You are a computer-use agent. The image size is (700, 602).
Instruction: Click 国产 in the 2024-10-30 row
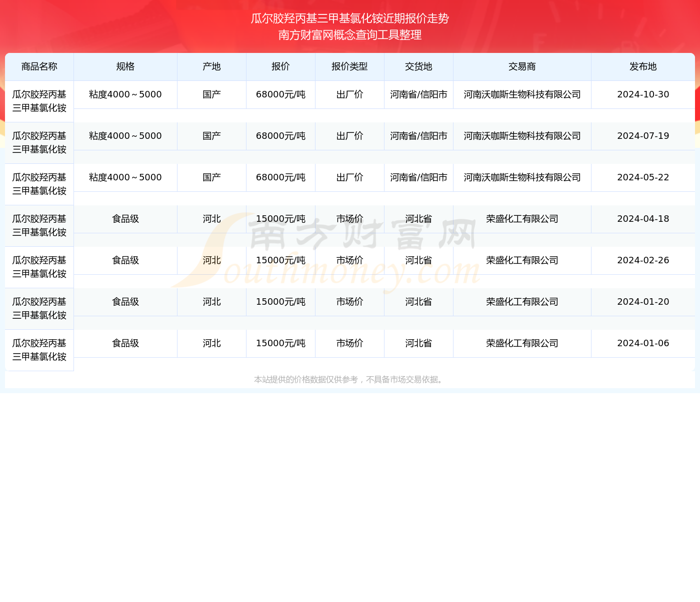tap(212, 94)
